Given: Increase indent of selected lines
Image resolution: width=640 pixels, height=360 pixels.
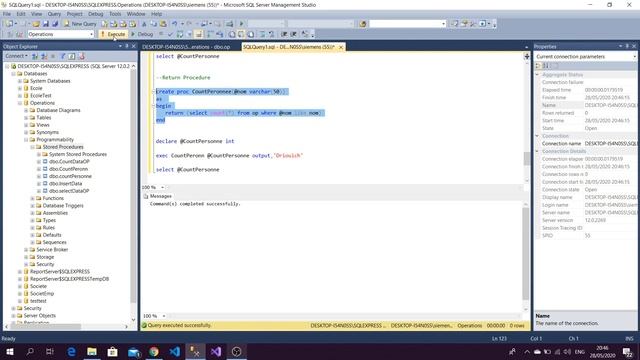Looking at the screenshot, I should pyautogui.click(x=293, y=34).
